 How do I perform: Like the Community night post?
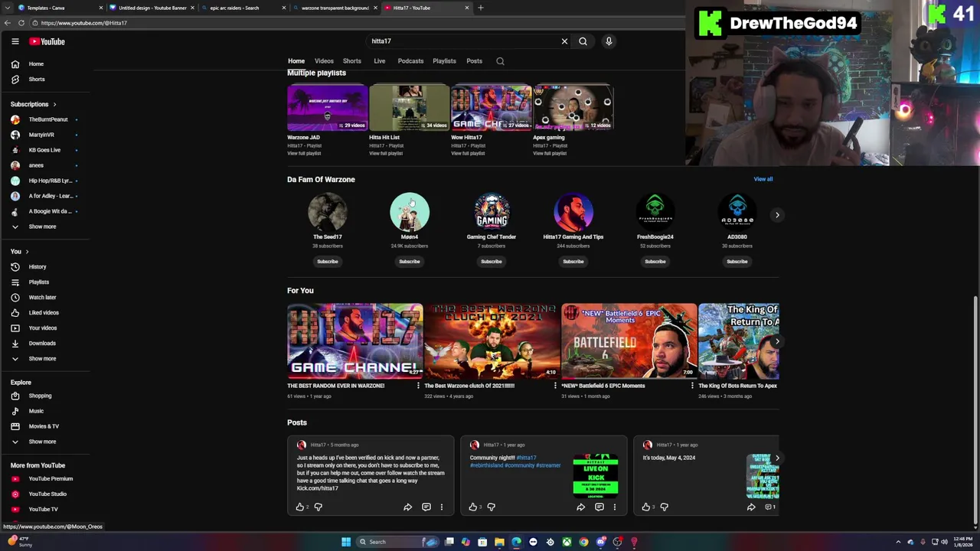pyautogui.click(x=473, y=507)
